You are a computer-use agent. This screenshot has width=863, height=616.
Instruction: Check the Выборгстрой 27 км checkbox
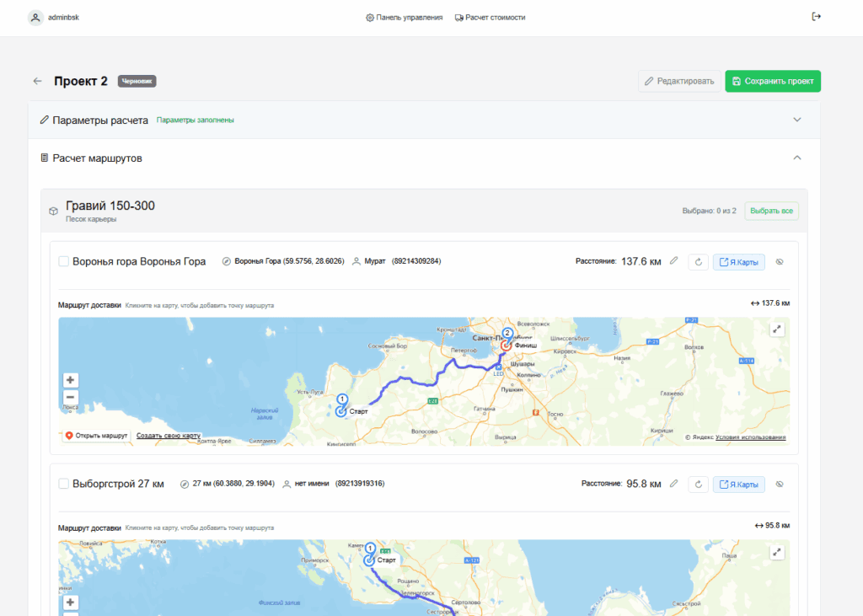pos(64,484)
